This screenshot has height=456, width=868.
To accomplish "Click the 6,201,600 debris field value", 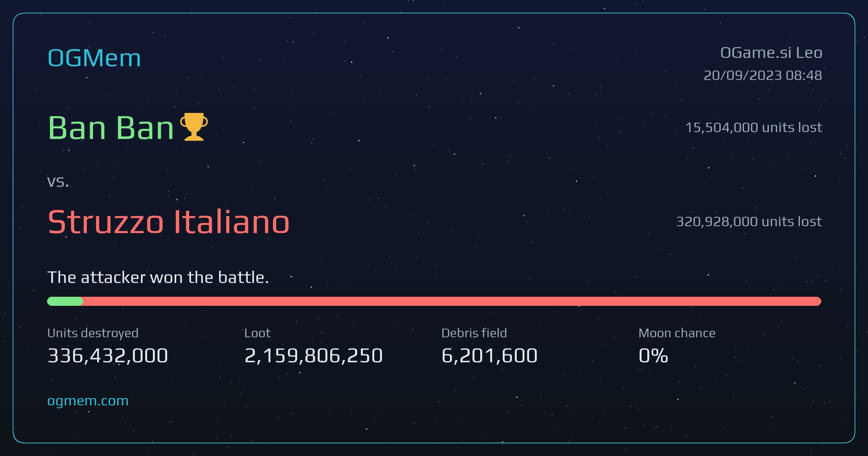I will pyautogui.click(x=489, y=355).
